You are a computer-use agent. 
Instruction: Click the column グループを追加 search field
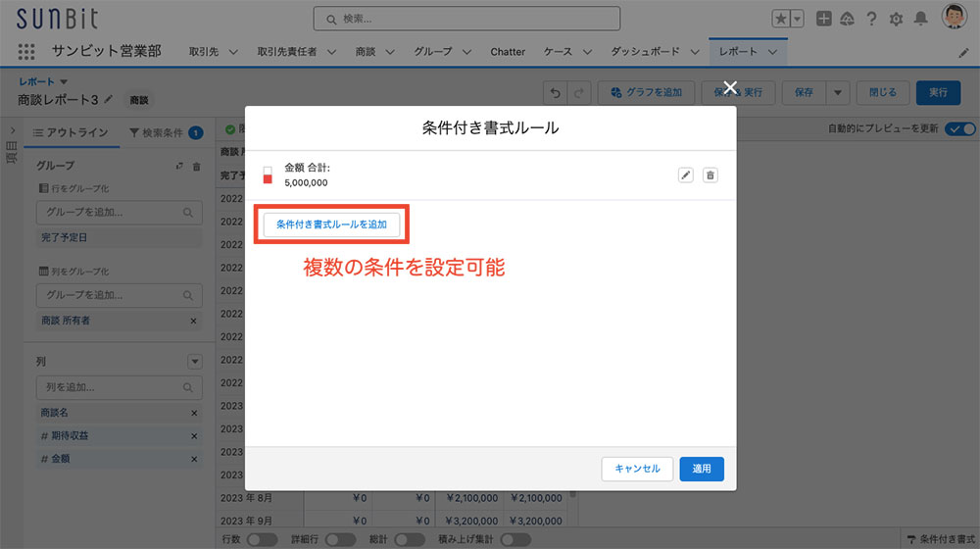(119, 295)
